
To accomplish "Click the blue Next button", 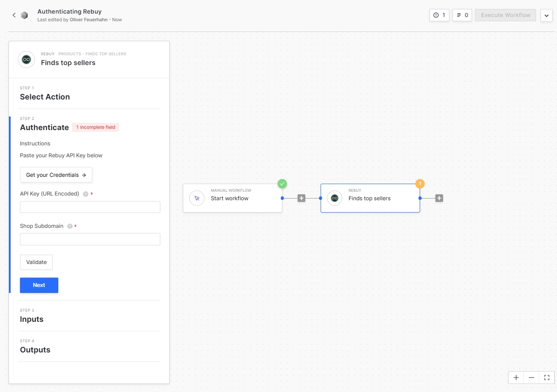I will [39, 285].
